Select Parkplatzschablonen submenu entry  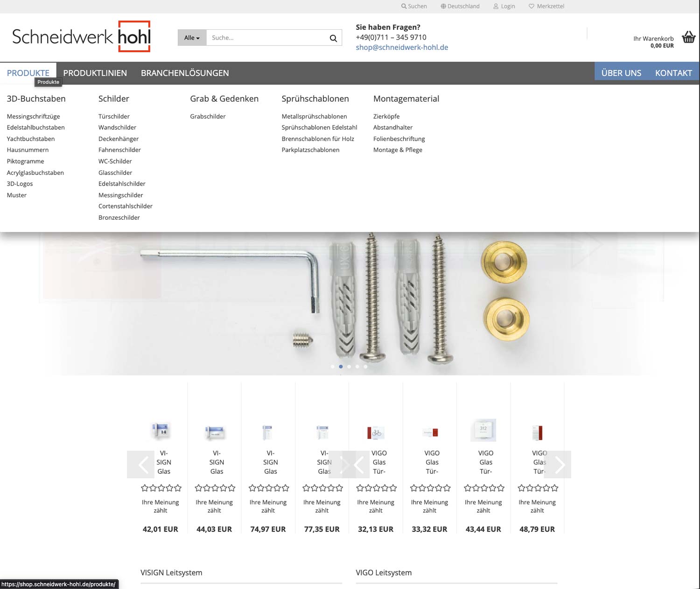click(310, 150)
